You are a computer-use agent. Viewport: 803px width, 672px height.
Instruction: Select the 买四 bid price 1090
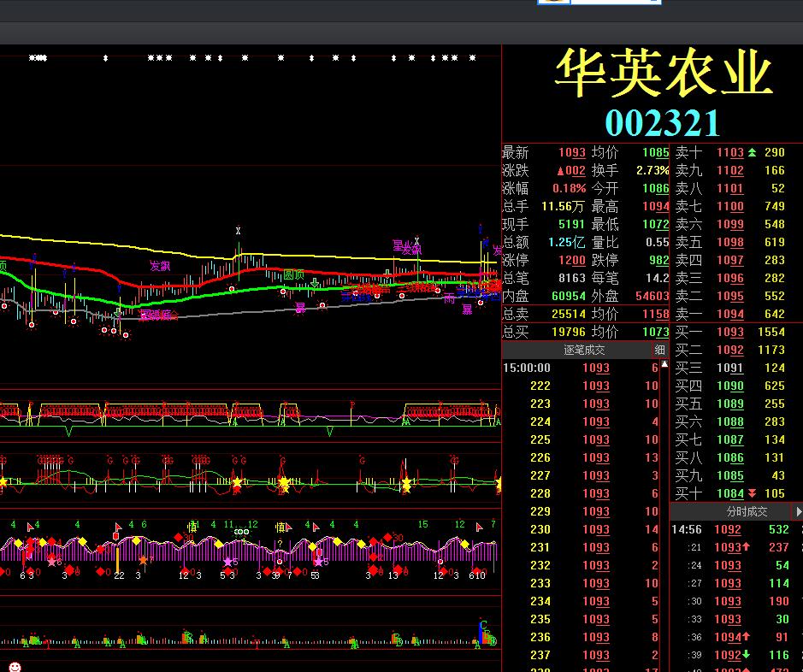coord(729,386)
